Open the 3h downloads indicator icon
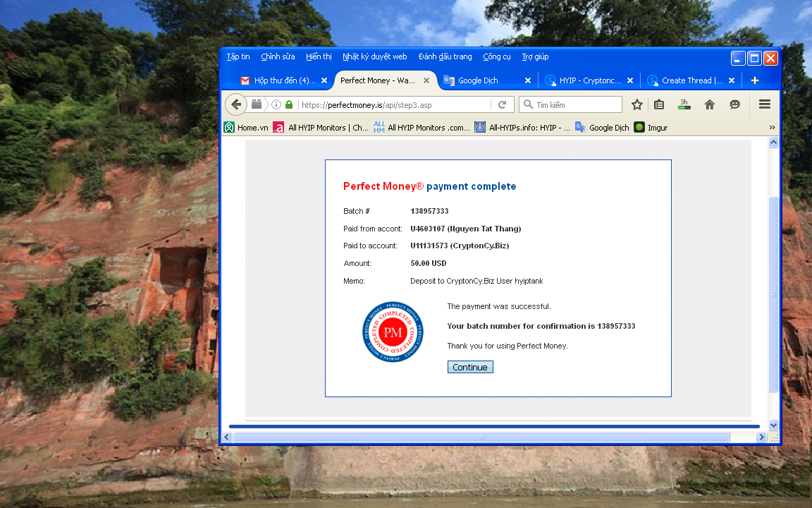The width and height of the screenshot is (812, 508). (684, 104)
